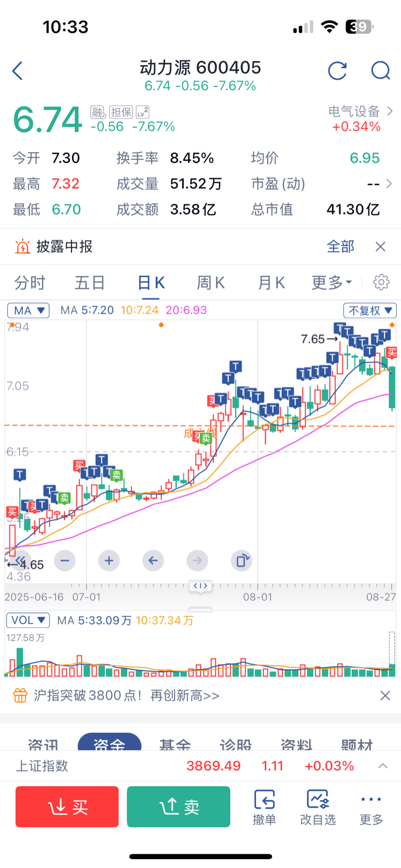Switch to the 周K tab
Screen dimensions: 401x868
click(210, 282)
